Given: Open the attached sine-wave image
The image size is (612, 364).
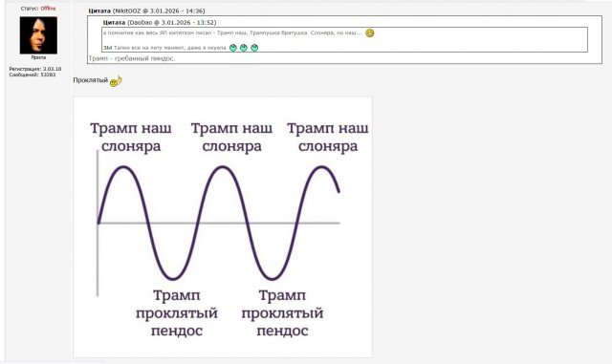Looking at the screenshot, I should 223,227.
